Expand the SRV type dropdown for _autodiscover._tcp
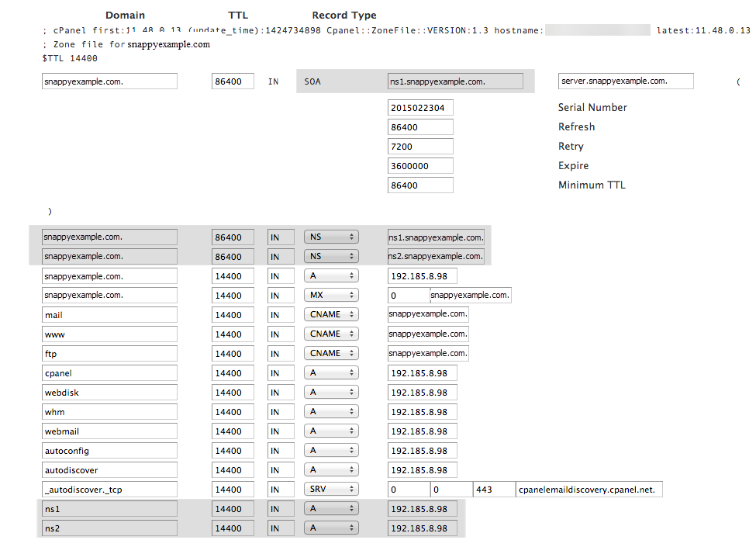This screenshot has height=540, width=756. (x=331, y=489)
